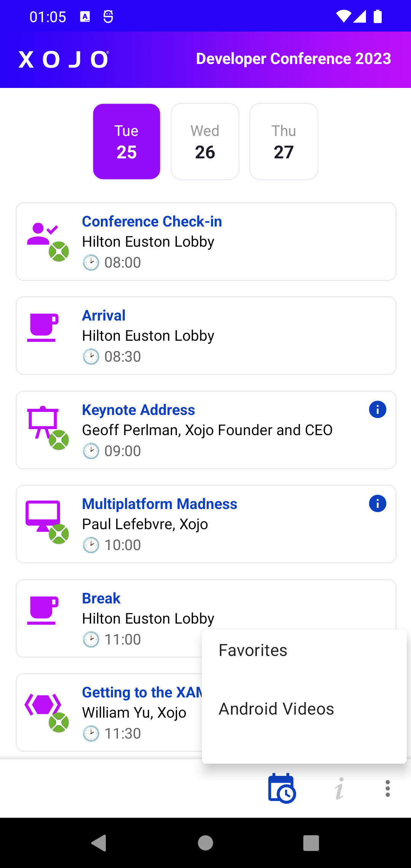Switch to the Thu 27 day tab
The width and height of the screenshot is (411, 868).
click(284, 142)
